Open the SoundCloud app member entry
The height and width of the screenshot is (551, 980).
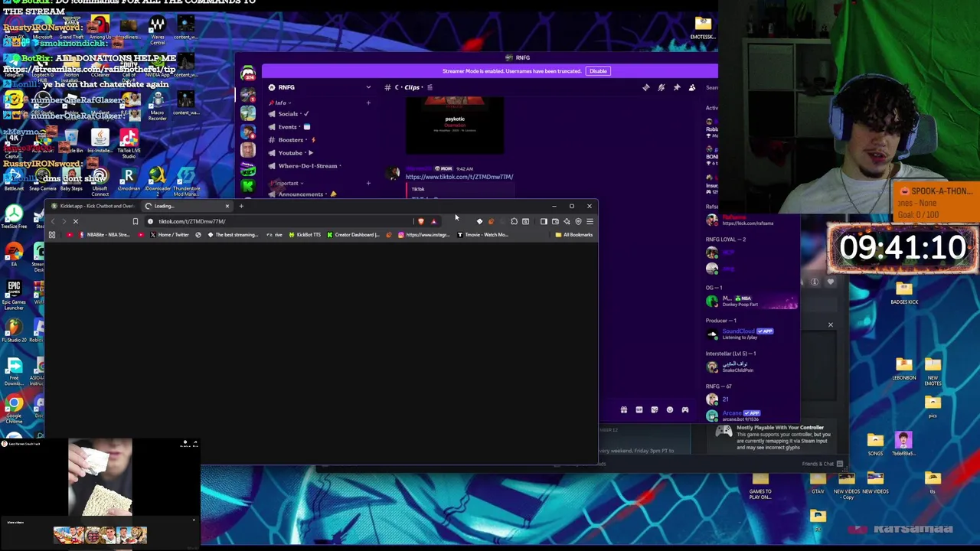(750, 334)
